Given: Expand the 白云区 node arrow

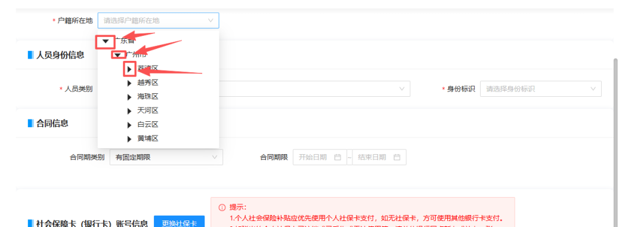Looking at the screenshot, I should point(129,125).
